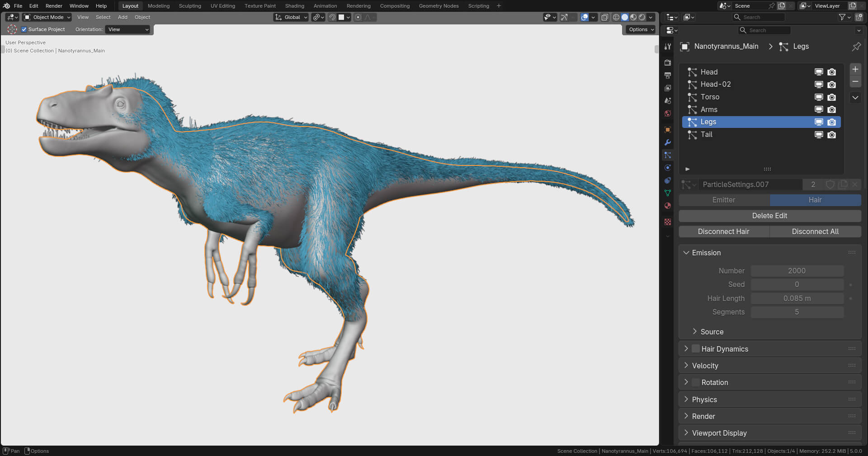Open the Render properties tab

tap(668, 62)
